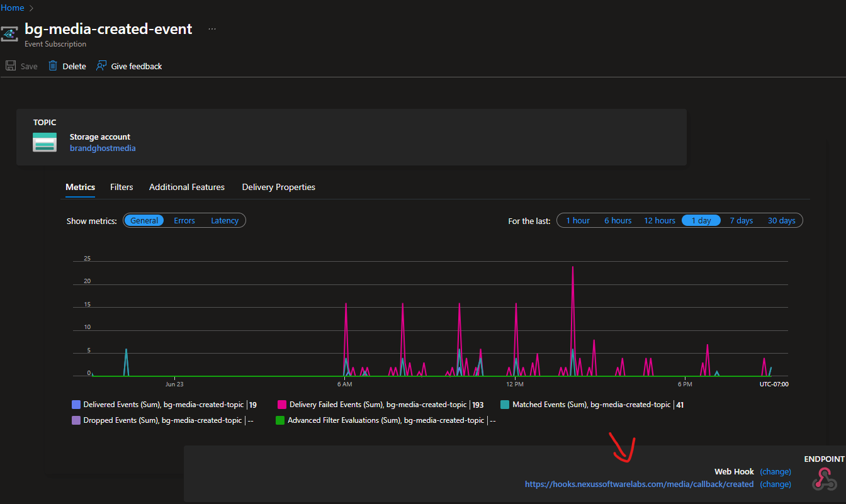
Task: Click the Matched Events (Sum) legend label
Action: point(592,405)
